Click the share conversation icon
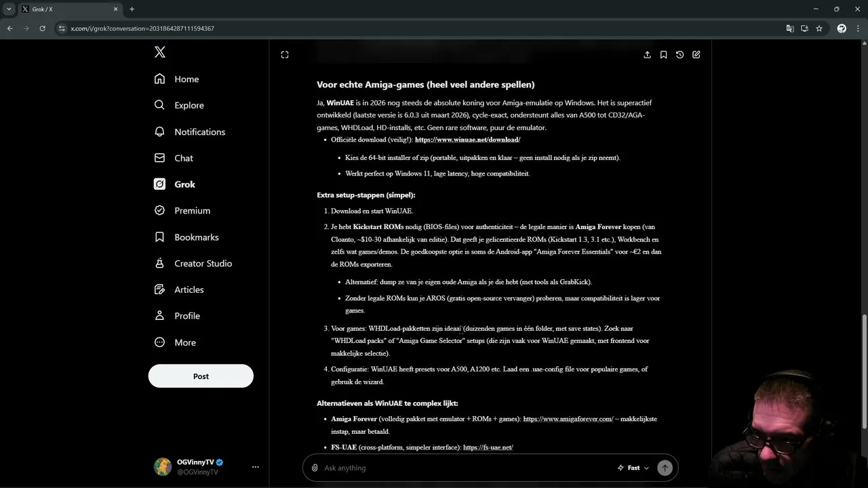This screenshot has width=868, height=488. point(647,55)
